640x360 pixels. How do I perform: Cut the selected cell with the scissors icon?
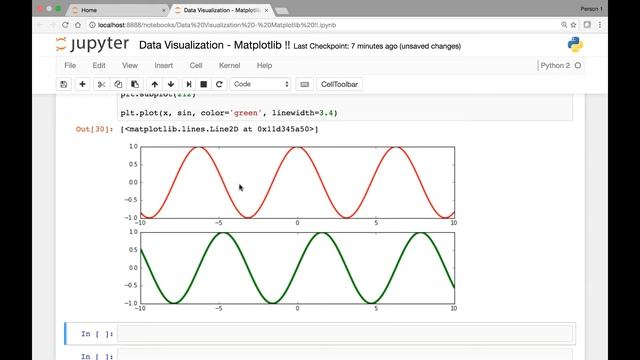tap(101, 84)
